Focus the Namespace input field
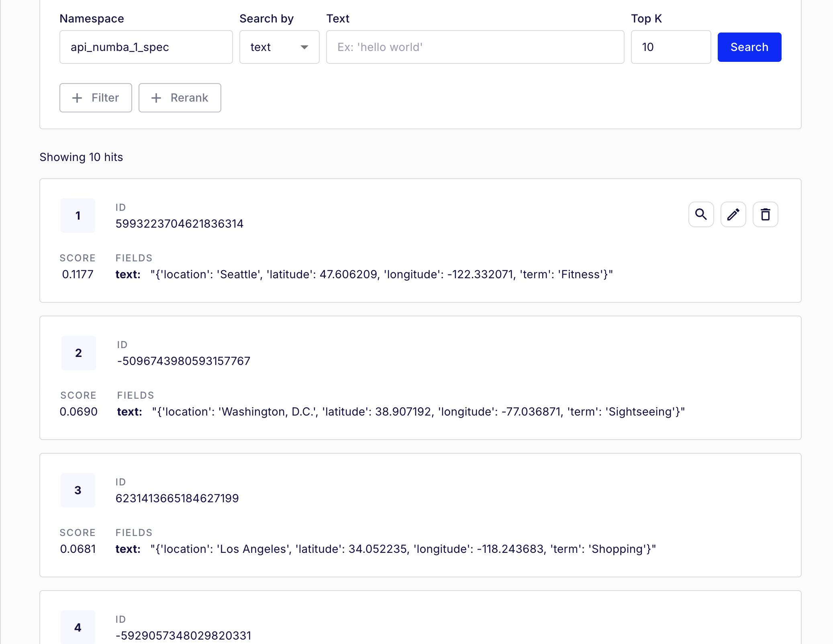Image resolution: width=833 pixels, height=644 pixels. [x=146, y=47]
